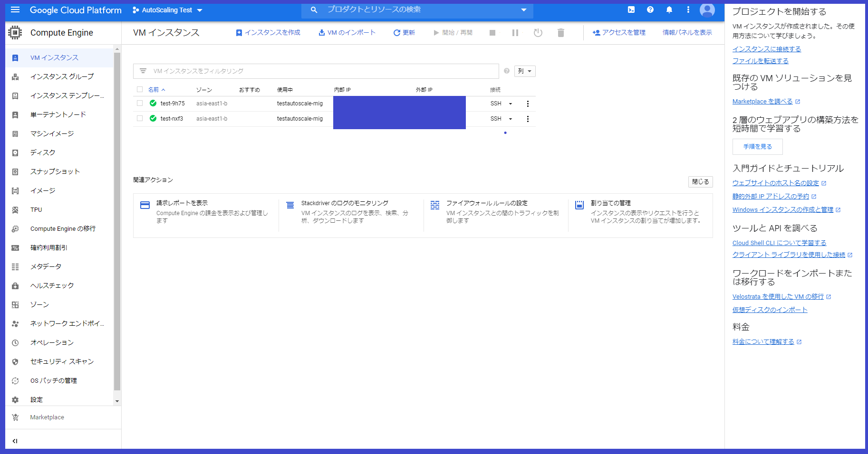This screenshot has height=454, width=868.
Task: Open Cloud Shell CLI について学習する link
Action: click(780, 243)
